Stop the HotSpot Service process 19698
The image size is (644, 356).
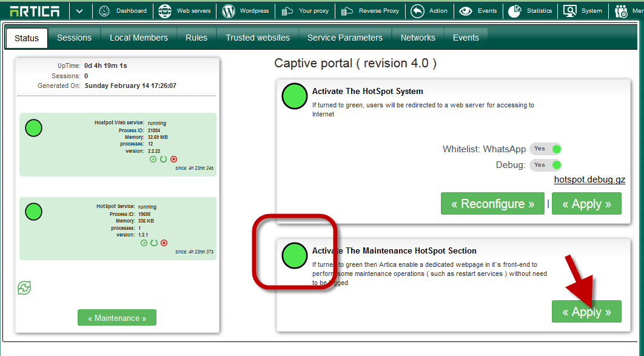pos(164,243)
